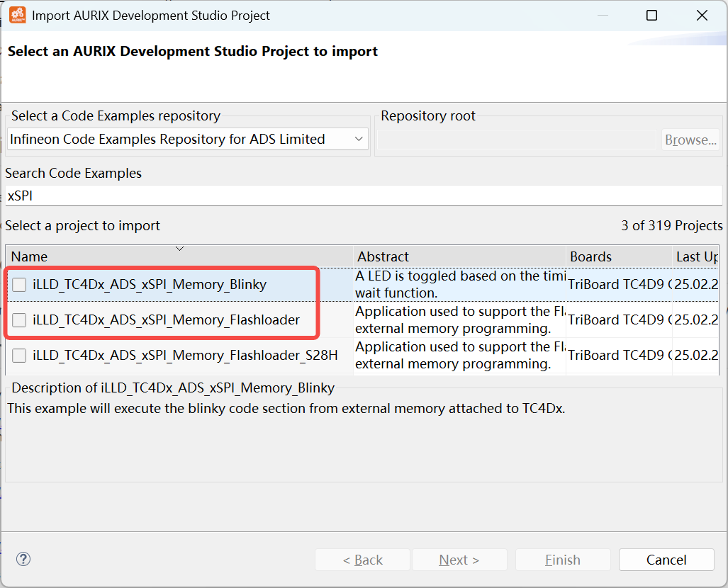Click TriBoard TC4D9 board cell for Flashloader
This screenshot has width=728, height=588.
pos(618,320)
